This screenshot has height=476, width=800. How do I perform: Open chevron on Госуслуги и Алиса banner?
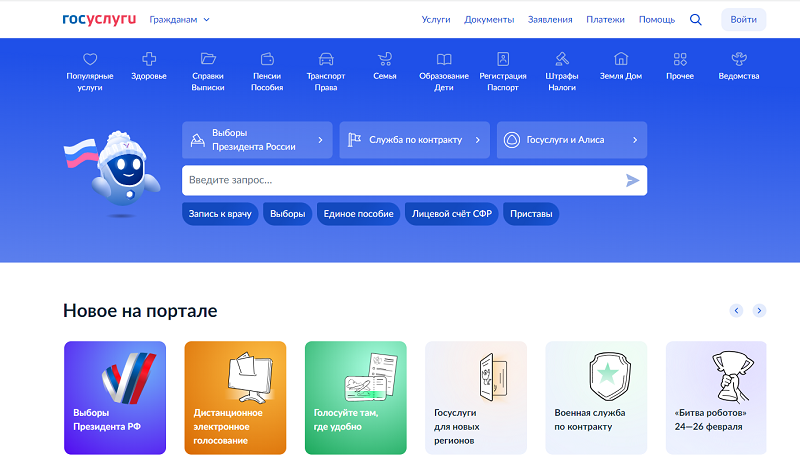point(635,140)
